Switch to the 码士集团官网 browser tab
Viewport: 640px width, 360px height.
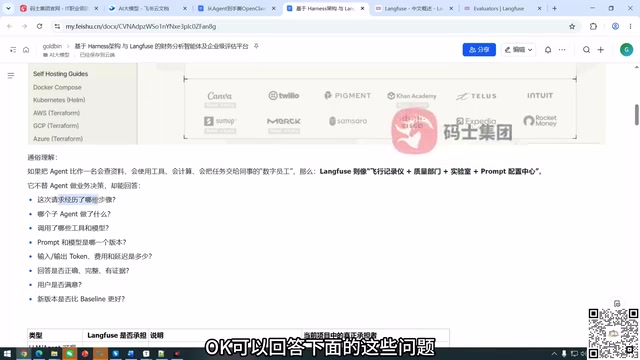click(x=59, y=8)
